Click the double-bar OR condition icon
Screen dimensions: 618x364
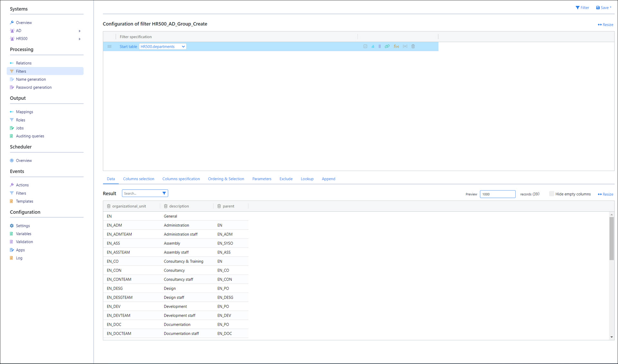(380, 46)
